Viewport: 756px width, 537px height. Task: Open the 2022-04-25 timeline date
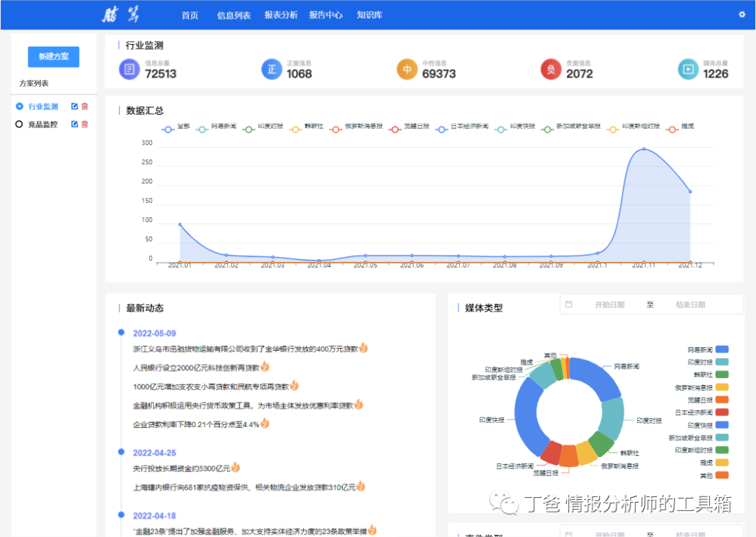154,453
